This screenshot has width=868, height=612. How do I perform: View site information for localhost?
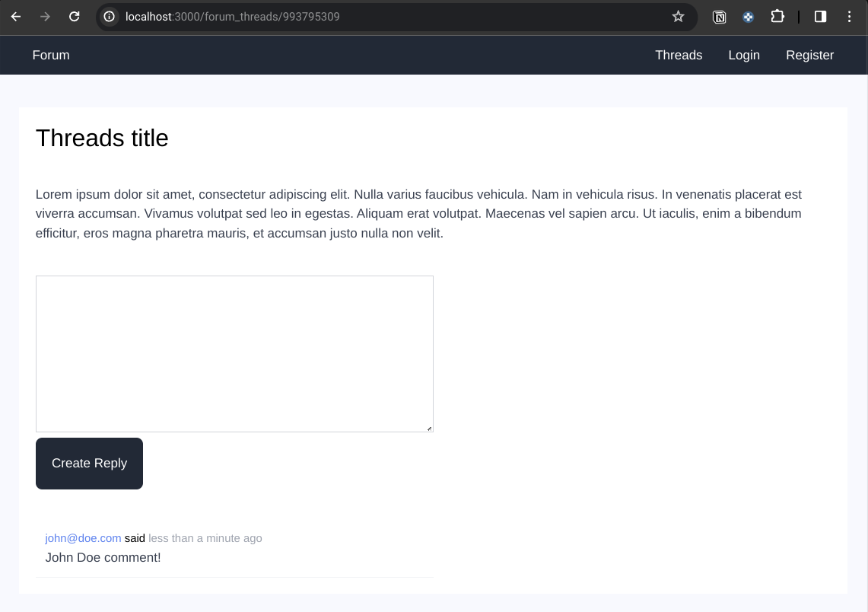coord(110,17)
